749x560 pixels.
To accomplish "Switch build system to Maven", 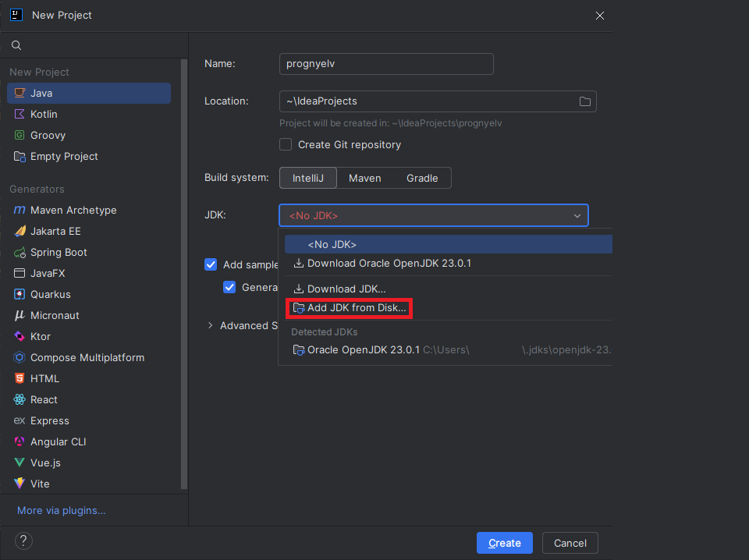I will click(x=365, y=178).
